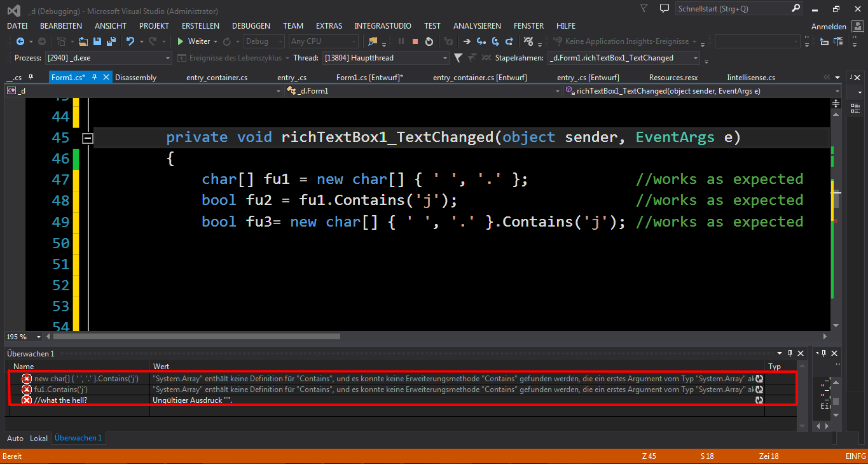Click the Navigate Backward arrow icon
Screen dimensions: 868x464
click(x=20, y=41)
